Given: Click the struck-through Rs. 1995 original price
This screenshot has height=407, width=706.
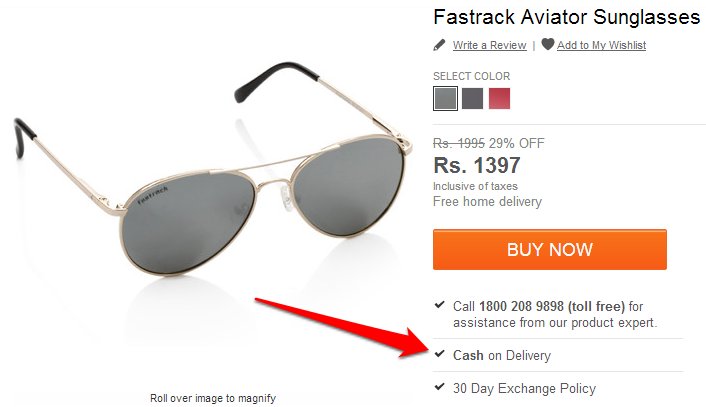Looking at the screenshot, I should coord(459,143).
